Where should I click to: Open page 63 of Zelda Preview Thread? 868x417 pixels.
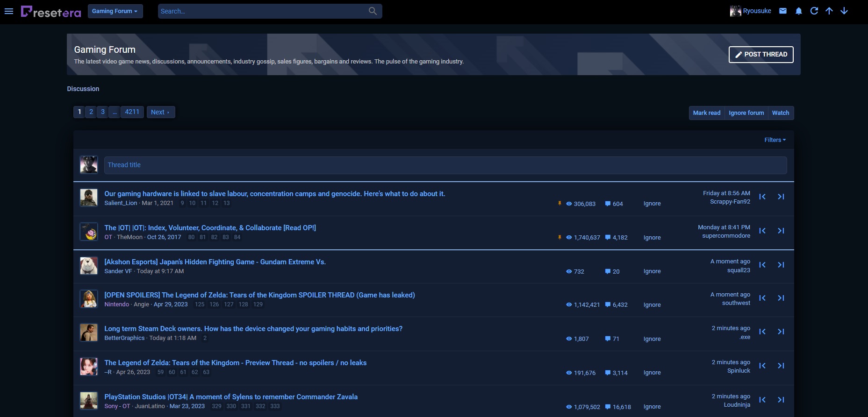pyautogui.click(x=206, y=372)
